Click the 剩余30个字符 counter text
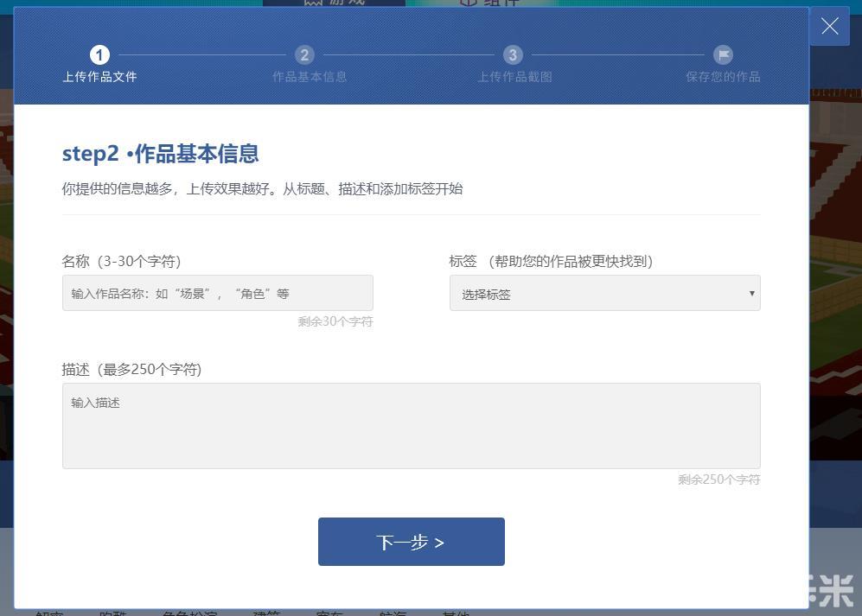 pyautogui.click(x=335, y=321)
